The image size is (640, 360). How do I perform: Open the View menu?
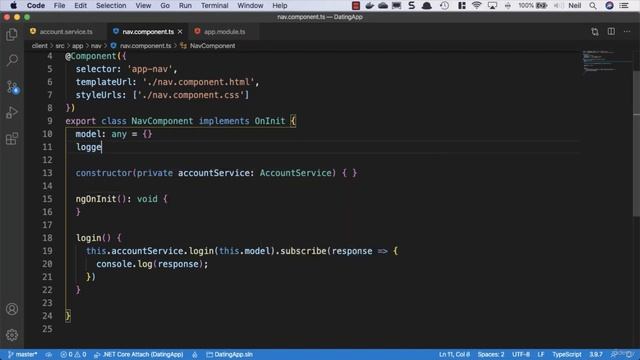click(143, 6)
